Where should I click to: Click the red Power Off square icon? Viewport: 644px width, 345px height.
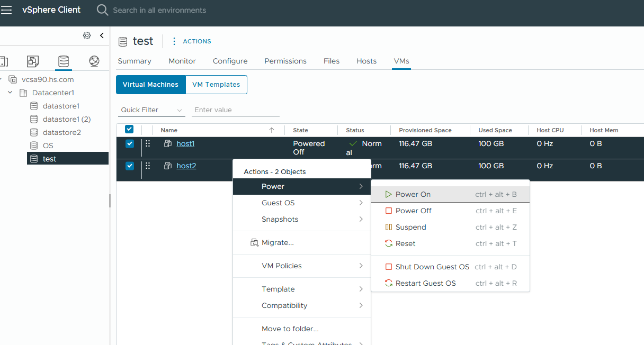click(388, 211)
